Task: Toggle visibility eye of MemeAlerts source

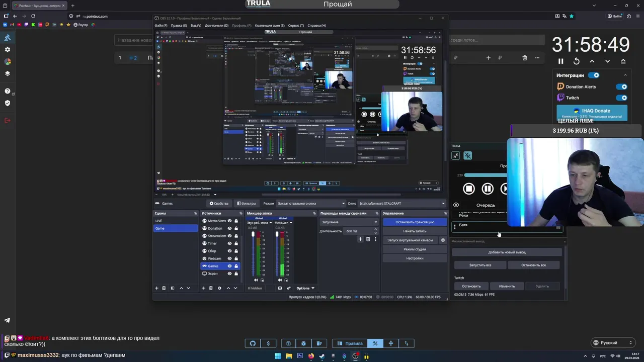Action: coord(229,221)
